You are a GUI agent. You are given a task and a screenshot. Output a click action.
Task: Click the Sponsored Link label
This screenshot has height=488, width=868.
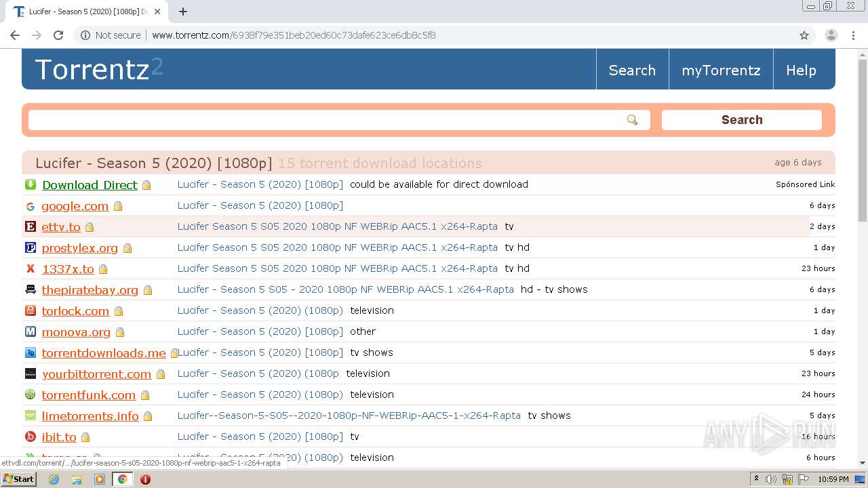pyautogui.click(x=806, y=184)
